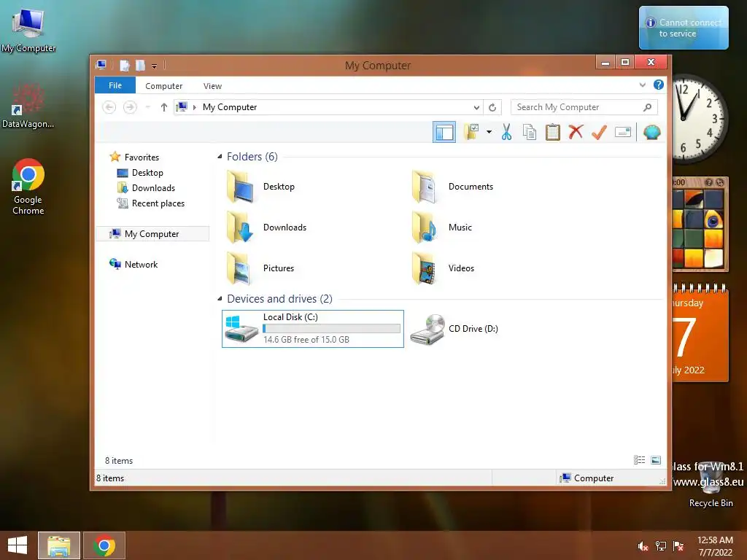Viewport: 747px width, 560px height.
Task: Click the quick access New folder icon
Action: click(x=140, y=65)
